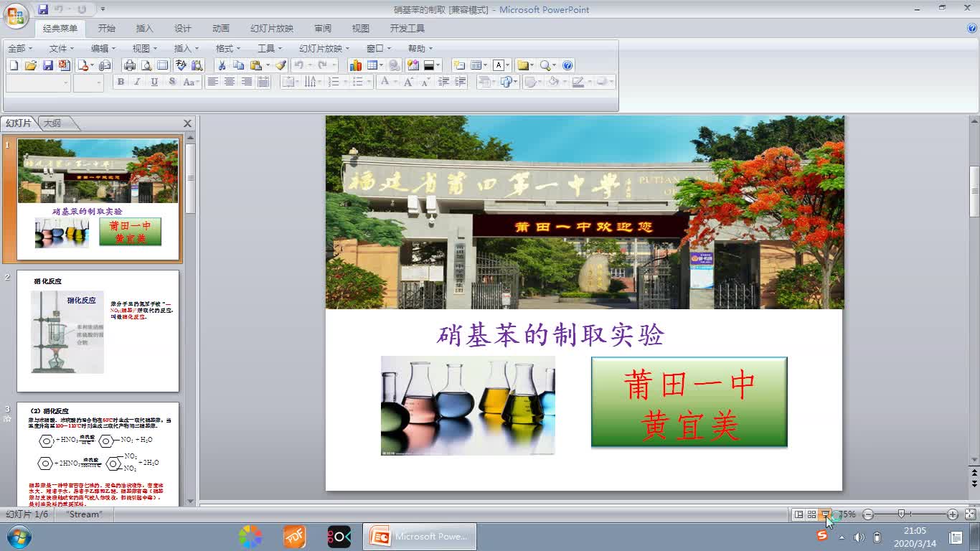
Task: Click the 莆田一中 黄宜美 green box
Action: point(689,402)
